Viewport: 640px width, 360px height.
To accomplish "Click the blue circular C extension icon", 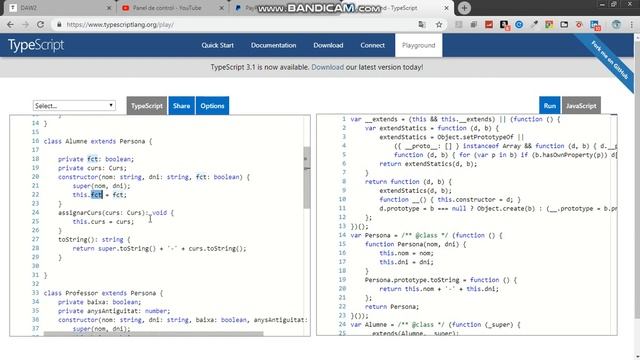I will (519, 24).
